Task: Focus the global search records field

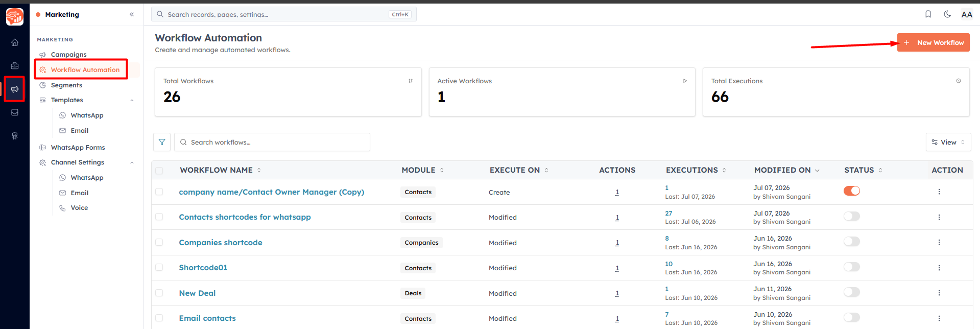Action: (x=284, y=14)
